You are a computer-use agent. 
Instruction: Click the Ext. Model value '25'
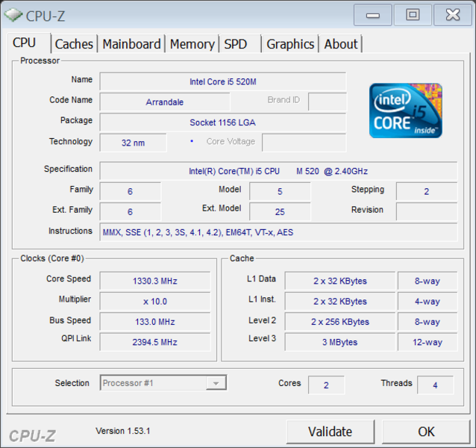[280, 212]
